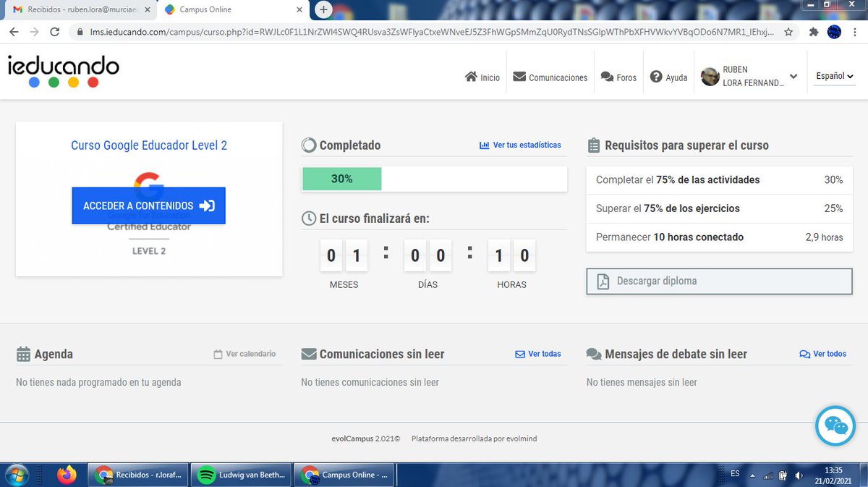Open the Chrome three-dot menu
Viewport: 868px width, 487px height.
[855, 32]
